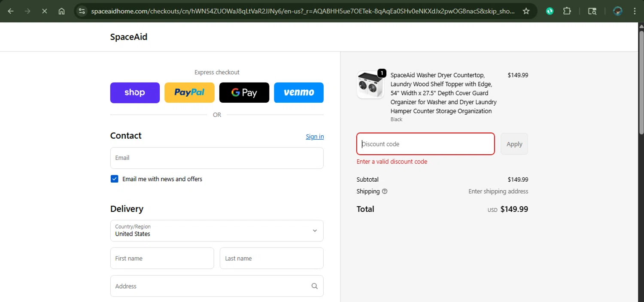Click the SpaceAid store logo
644x302 pixels.
(x=129, y=37)
